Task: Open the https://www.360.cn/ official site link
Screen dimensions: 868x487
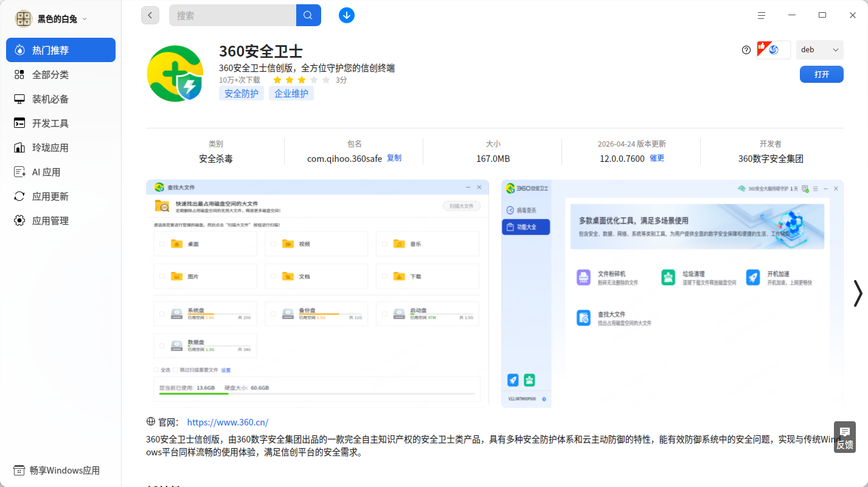Action: click(227, 422)
